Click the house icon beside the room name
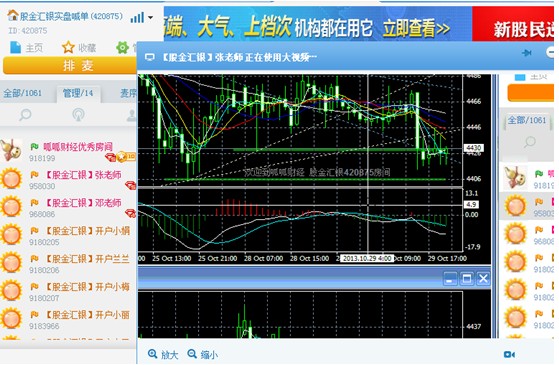559x365 pixels. pos(12,15)
